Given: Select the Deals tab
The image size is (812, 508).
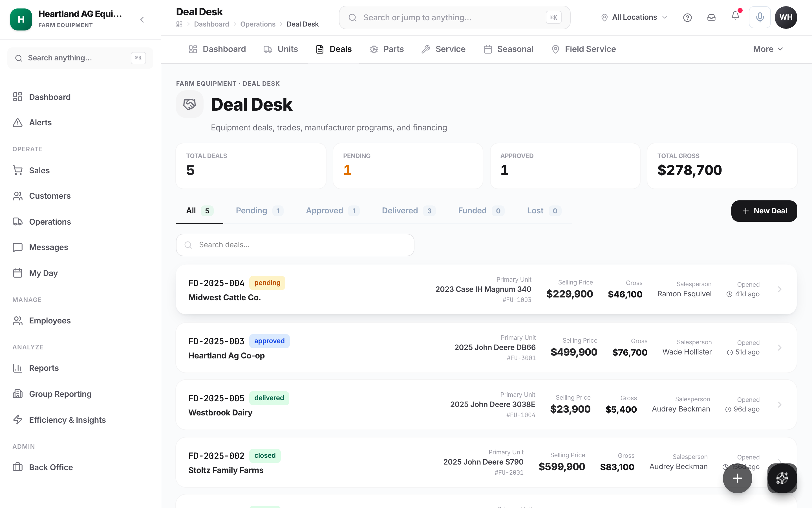Looking at the screenshot, I should click(334, 49).
